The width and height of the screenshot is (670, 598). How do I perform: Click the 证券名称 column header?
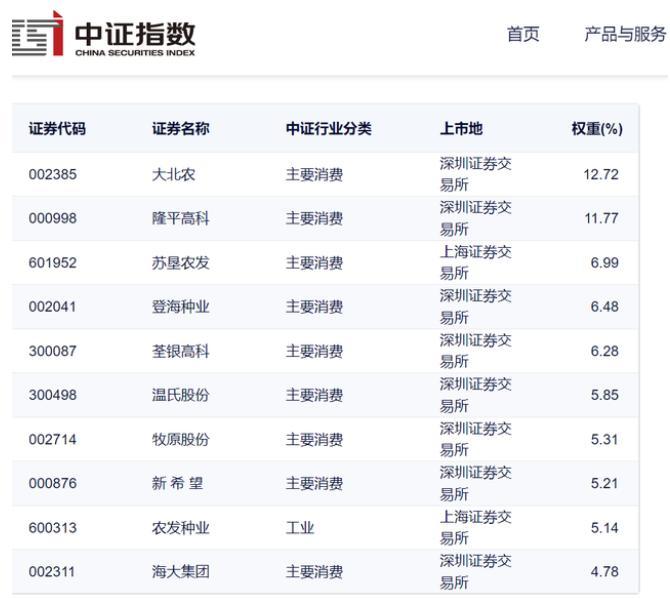[180, 129]
